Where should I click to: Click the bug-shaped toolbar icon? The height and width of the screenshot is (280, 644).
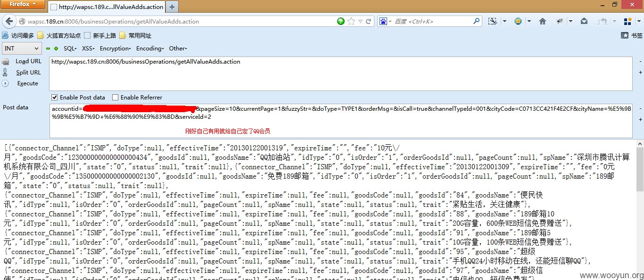pos(560,21)
